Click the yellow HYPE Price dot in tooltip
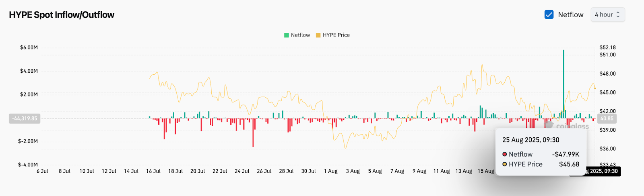This screenshot has width=644, height=196. [x=504, y=164]
